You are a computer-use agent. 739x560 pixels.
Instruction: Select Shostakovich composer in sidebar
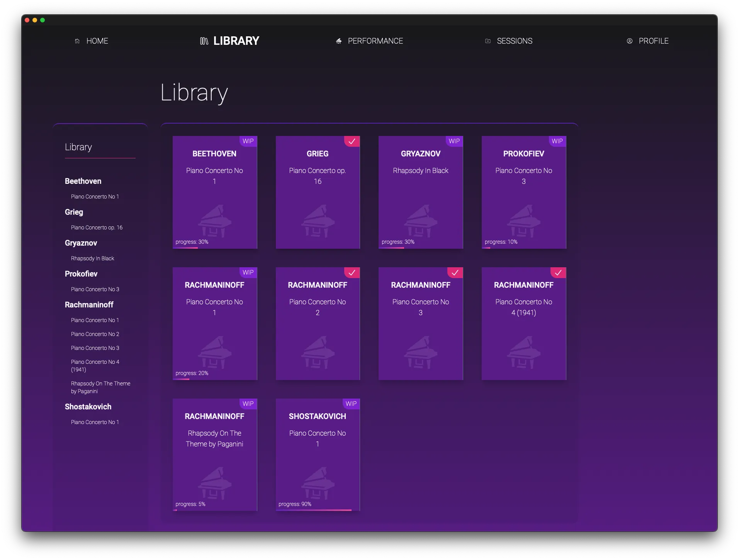tap(88, 407)
